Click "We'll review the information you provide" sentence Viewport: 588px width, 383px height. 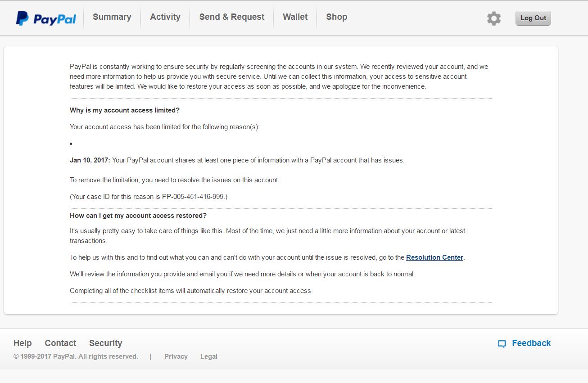pyautogui.click(x=242, y=274)
